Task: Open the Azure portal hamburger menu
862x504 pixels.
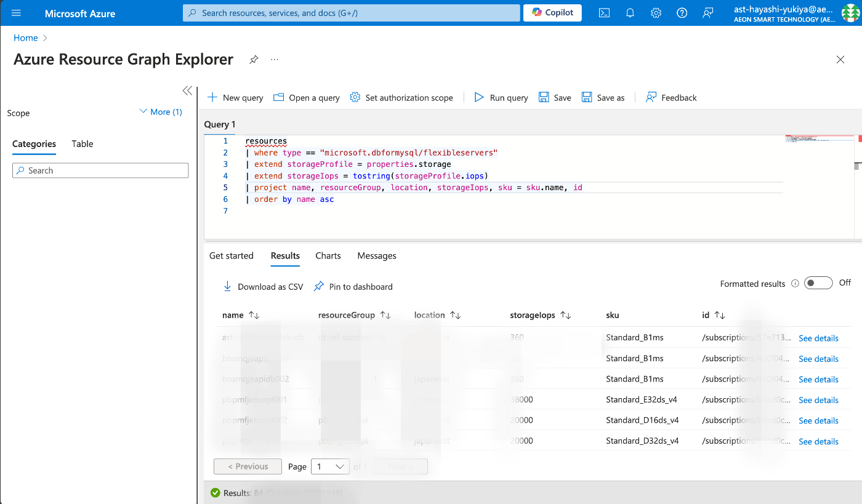Action: (16, 13)
